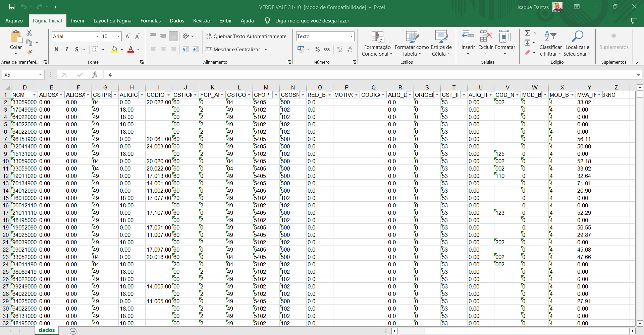Viewport: 644px width, 335px height.
Task: Open the Mesclar e Centralizar dropdown arrow
Action: 266,49
